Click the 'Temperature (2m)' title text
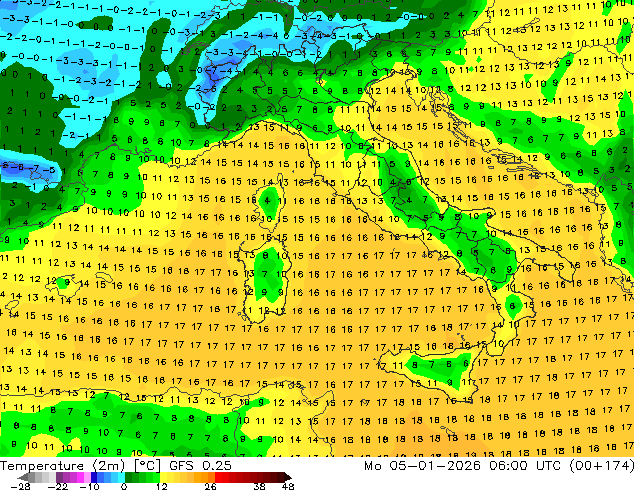Image resolution: width=634 pixels, height=490 pixels. point(63,466)
